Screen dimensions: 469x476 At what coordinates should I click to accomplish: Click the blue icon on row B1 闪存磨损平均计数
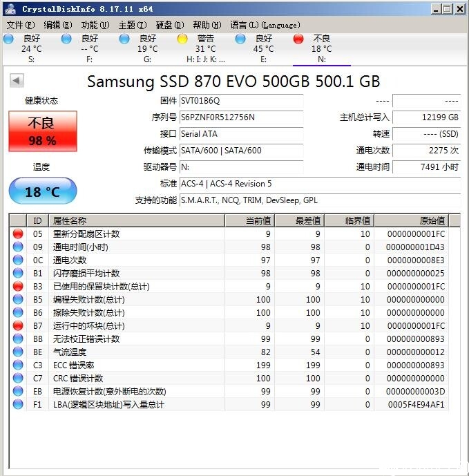pyautogui.click(x=18, y=273)
